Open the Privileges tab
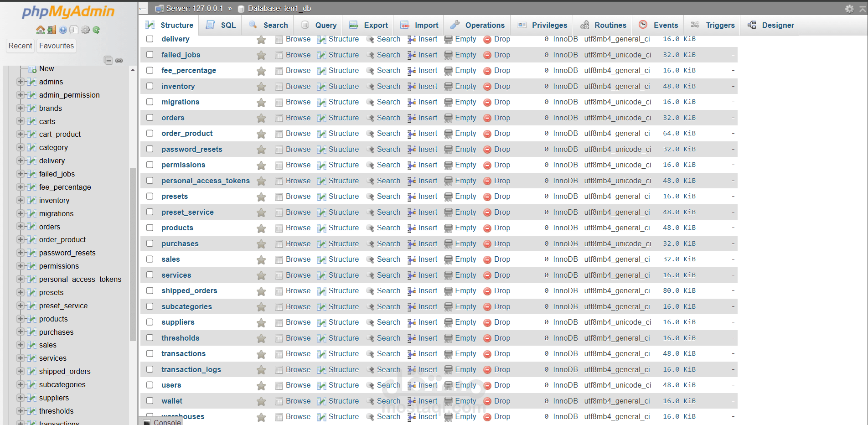This screenshot has width=868, height=425. 542,25
